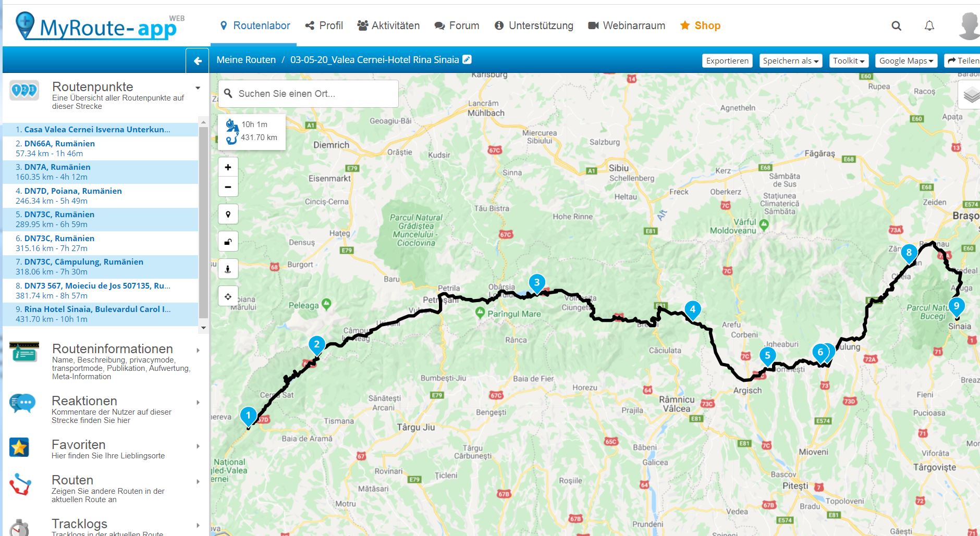Open the Google Maps map-type dropdown
The width and height of the screenshot is (980, 536).
click(x=906, y=61)
